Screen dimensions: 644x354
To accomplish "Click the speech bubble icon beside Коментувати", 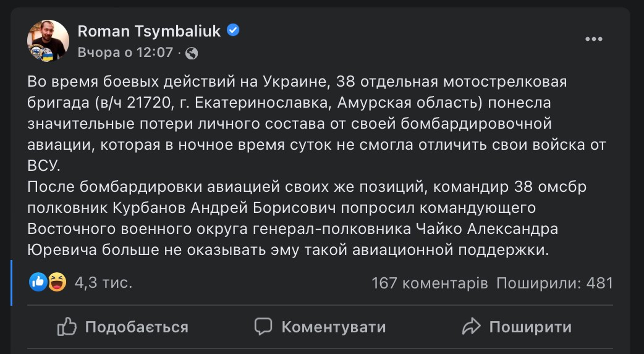I will click(x=264, y=326).
